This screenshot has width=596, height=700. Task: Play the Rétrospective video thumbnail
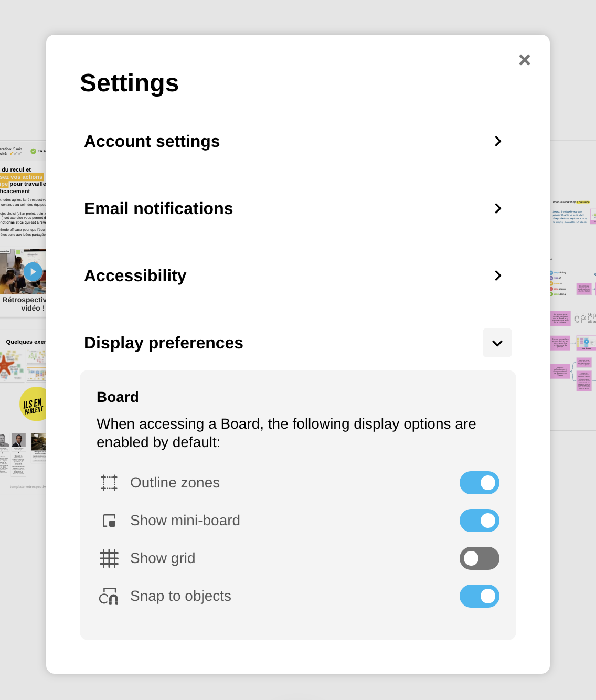(33, 272)
